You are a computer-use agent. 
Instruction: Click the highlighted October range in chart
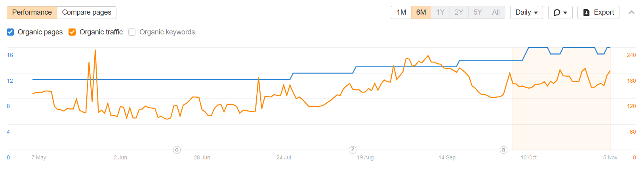click(561, 99)
